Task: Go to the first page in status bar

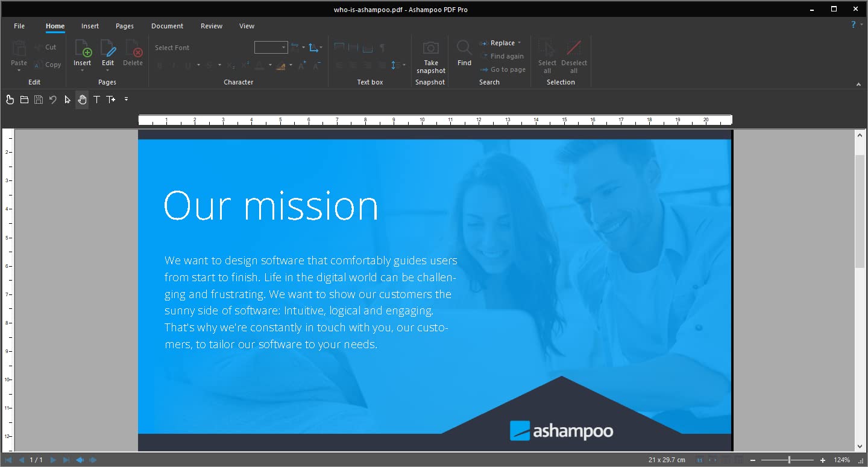Action: coord(8,460)
